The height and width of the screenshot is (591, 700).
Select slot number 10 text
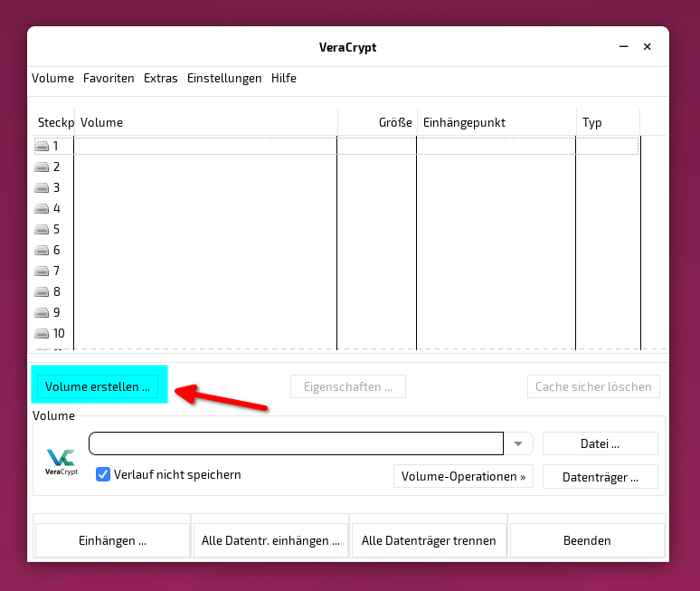[59, 334]
